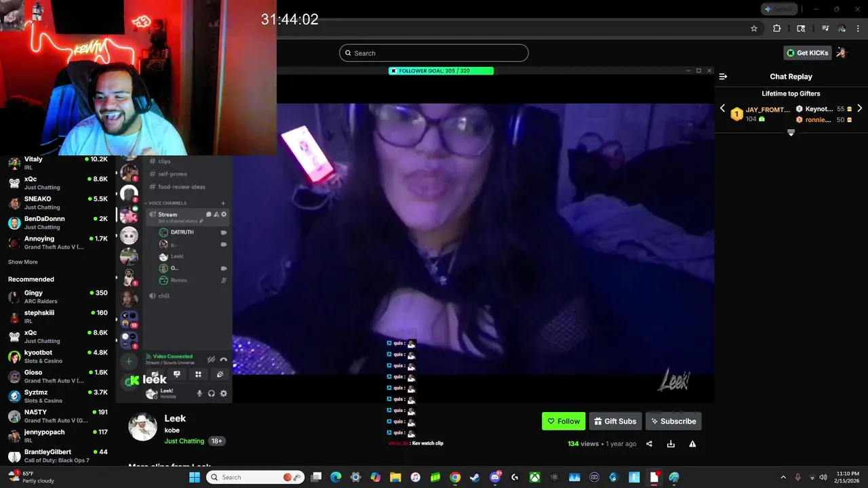Open the Just Chatting category link
Image resolution: width=868 pixels, height=488 pixels.
point(184,441)
